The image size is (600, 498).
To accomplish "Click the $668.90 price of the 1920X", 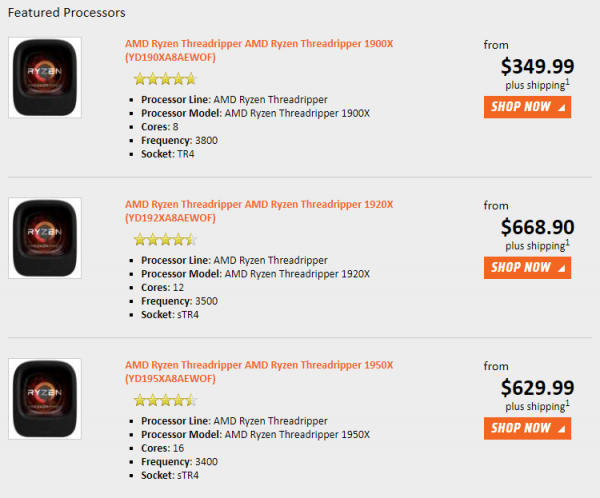I will [x=536, y=226].
